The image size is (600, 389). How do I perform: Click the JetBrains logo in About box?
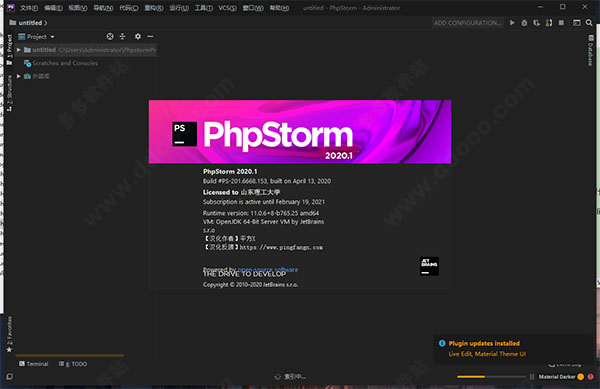tap(429, 266)
